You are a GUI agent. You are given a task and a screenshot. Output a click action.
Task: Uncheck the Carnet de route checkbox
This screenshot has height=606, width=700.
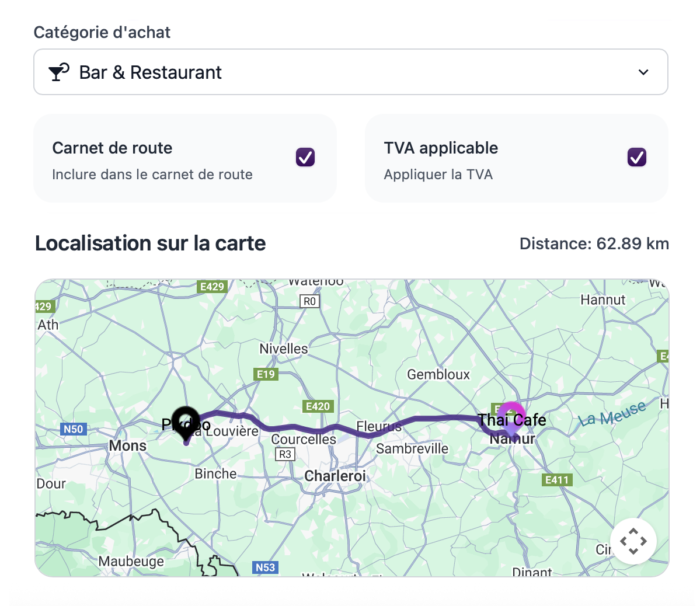point(304,157)
